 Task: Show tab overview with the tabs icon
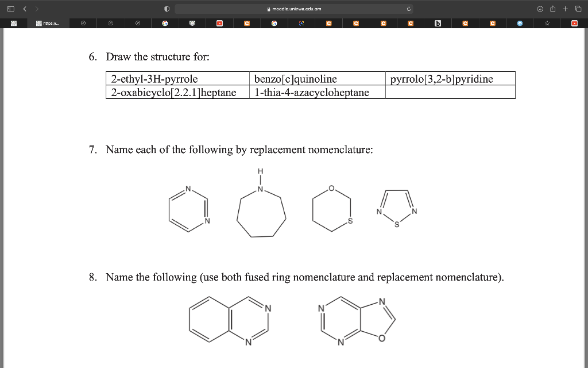tap(577, 9)
